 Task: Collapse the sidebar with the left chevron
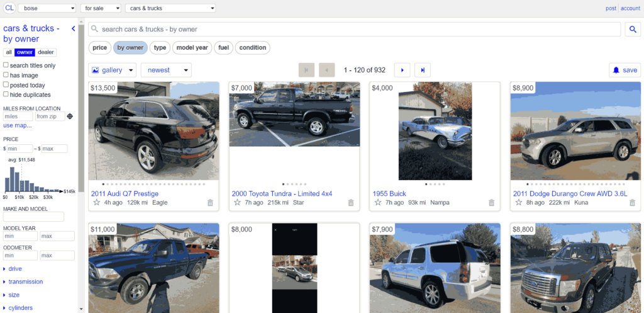pos(73,28)
